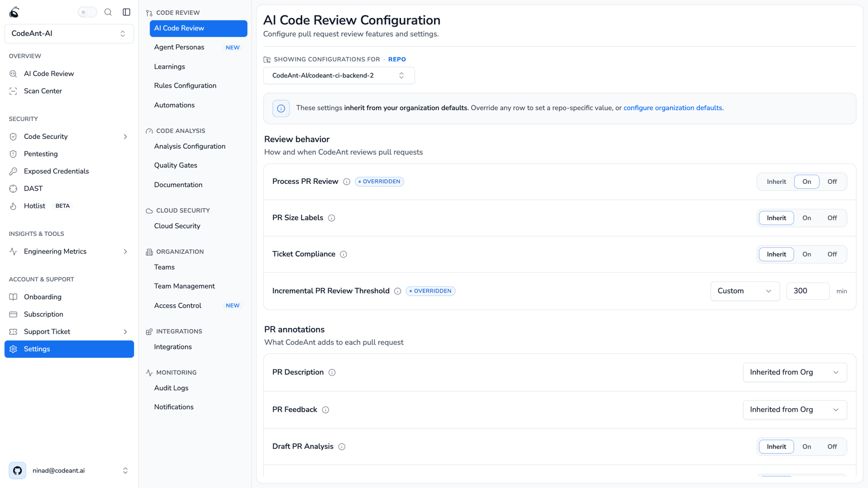Click the Pentesting icon

[14, 154]
